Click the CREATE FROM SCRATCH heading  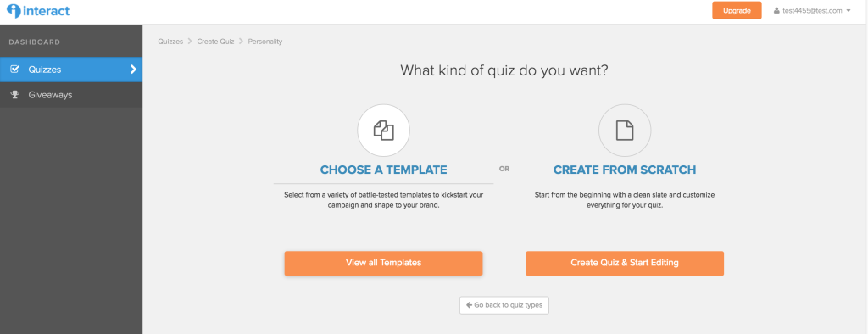tap(625, 170)
